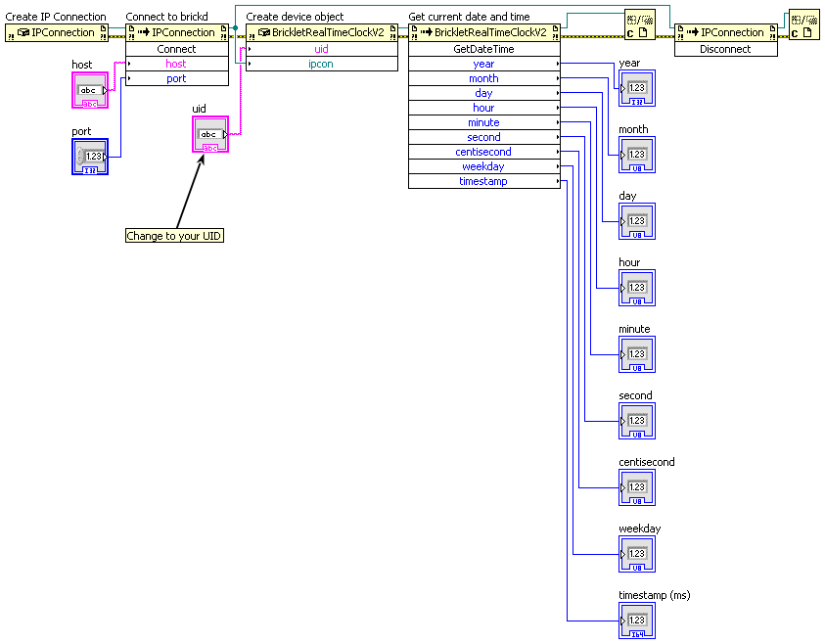Image resolution: width=825 pixels, height=644 pixels.
Task: Select the year numeric indicator terminal
Action: (x=637, y=88)
